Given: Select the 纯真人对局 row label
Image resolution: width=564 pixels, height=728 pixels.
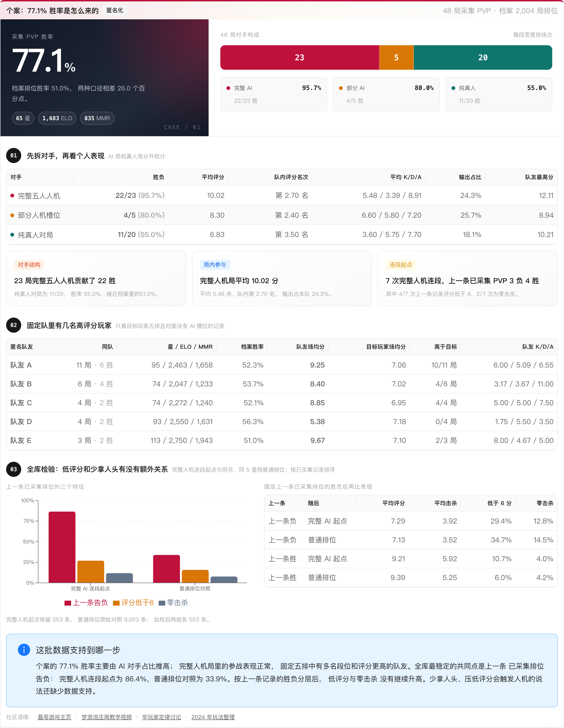Looking at the screenshot, I should coord(35,235).
